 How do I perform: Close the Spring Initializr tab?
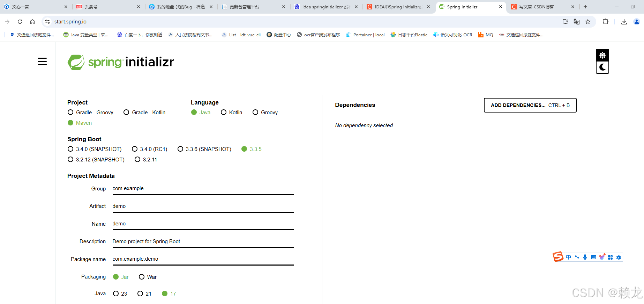pos(501,7)
